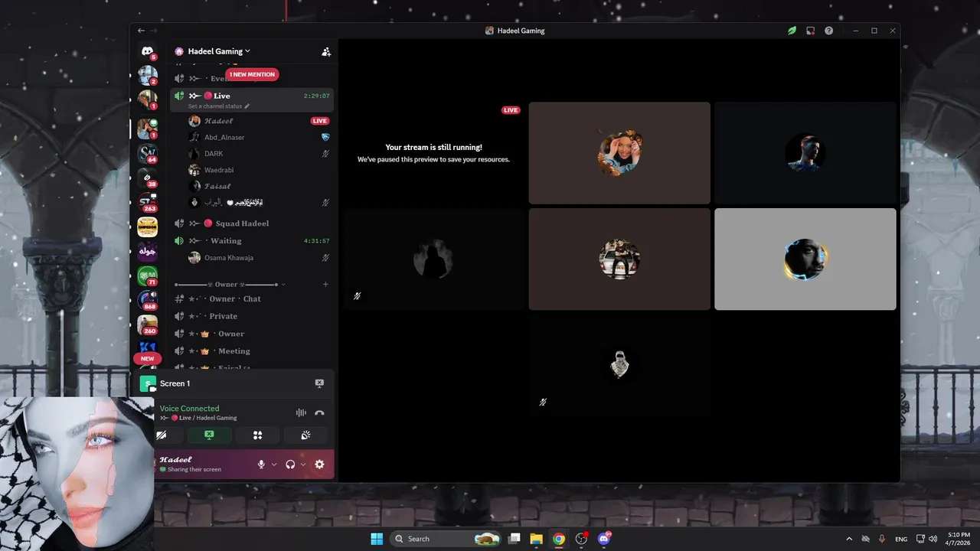Click the Windows taskbar search box
The image size is (980, 551).
pyautogui.click(x=445, y=539)
